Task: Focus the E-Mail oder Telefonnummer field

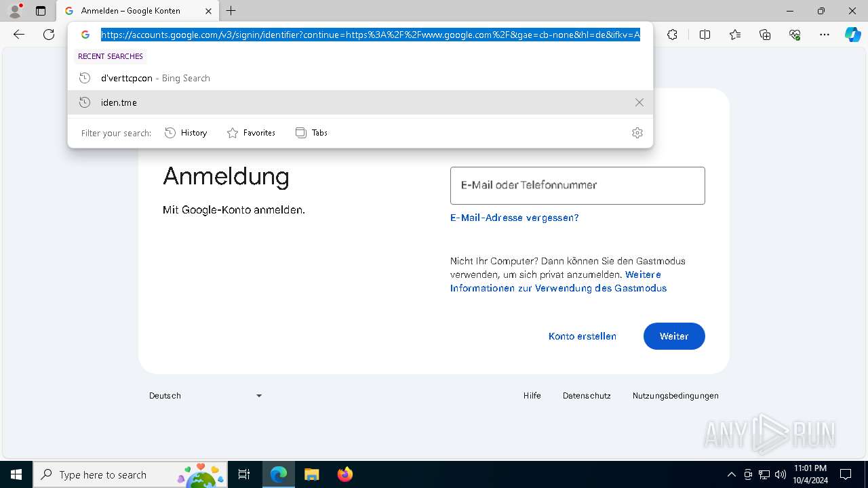Action: tap(577, 186)
